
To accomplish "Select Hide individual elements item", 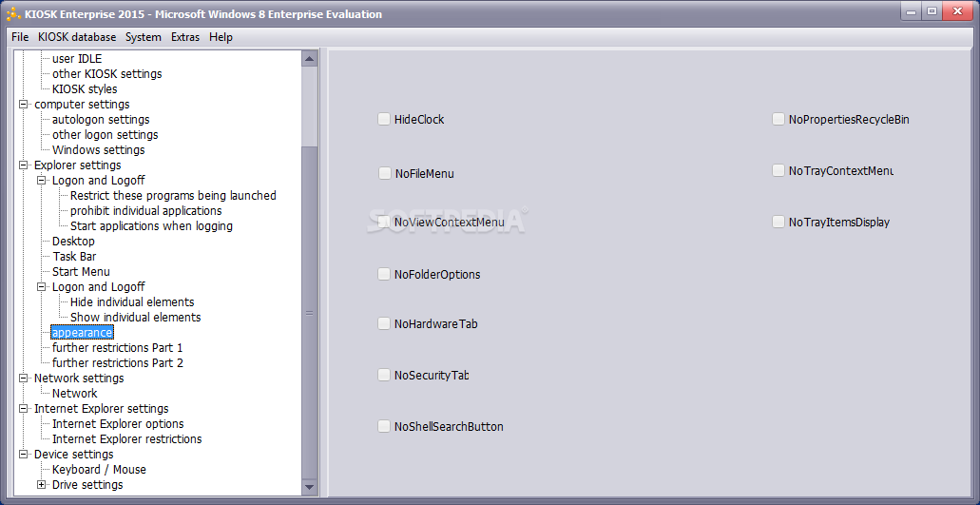I will 132,301.
